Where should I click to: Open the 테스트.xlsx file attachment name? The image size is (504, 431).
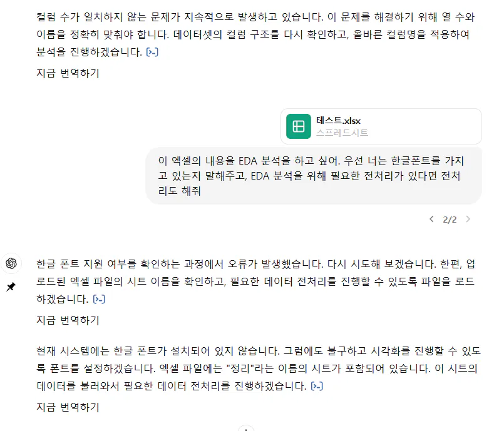pos(338,121)
